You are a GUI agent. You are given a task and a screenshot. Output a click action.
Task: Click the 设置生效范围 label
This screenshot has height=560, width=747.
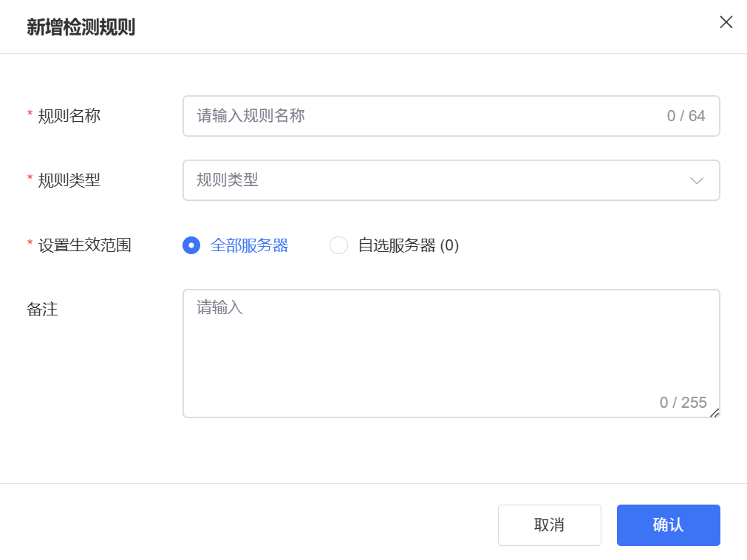[84, 245]
